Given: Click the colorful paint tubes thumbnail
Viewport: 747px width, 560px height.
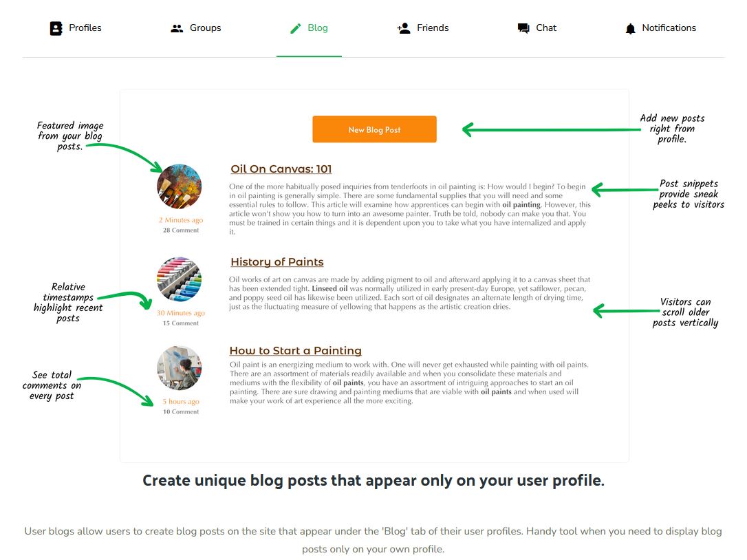Looking at the screenshot, I should [179, 279].
